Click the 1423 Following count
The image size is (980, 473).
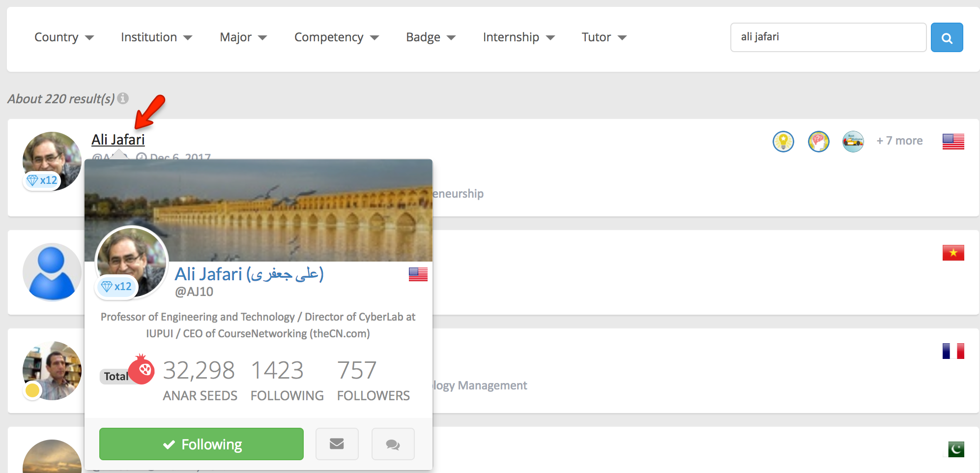[x=277, y=370]
